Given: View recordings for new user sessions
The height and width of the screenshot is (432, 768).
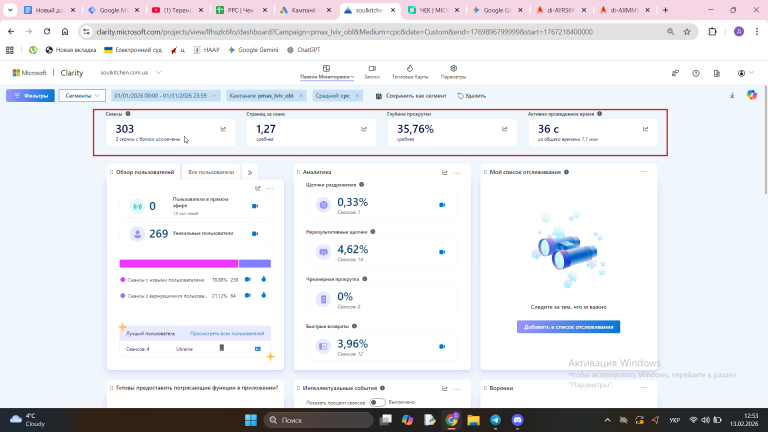Looking at the screenshot, I should [x=248, y=279].
